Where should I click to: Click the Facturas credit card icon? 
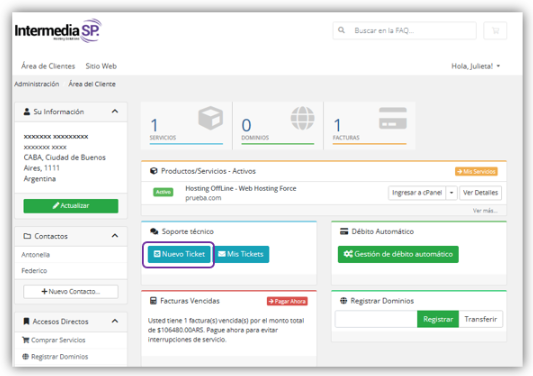pos(393,118)
